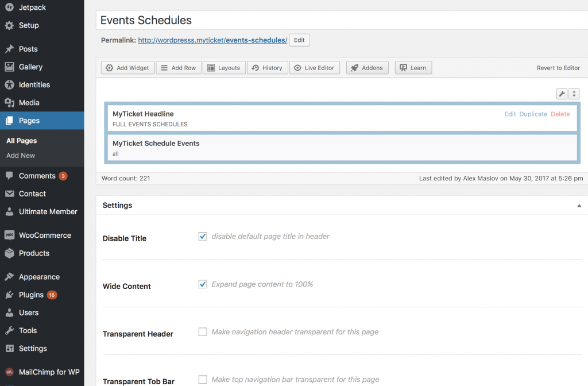The image size is (588, 386).
Task: Click the Jetpack icon in sidebar
Action: (9, 7)
